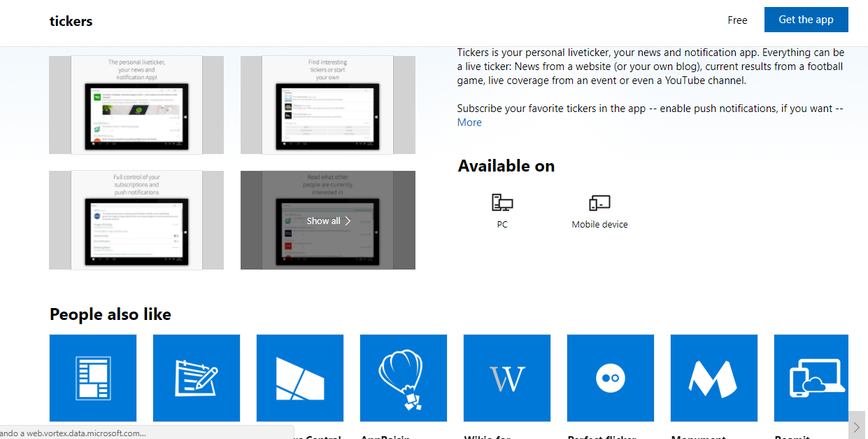Open the M logo app tile
Screen dimensions: 868x439
point(714,378)
